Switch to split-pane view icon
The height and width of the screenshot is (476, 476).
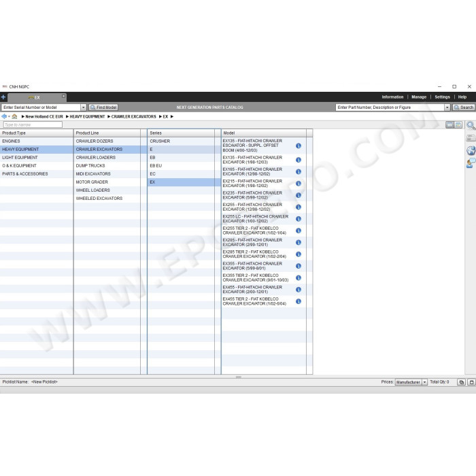[458, 124]
